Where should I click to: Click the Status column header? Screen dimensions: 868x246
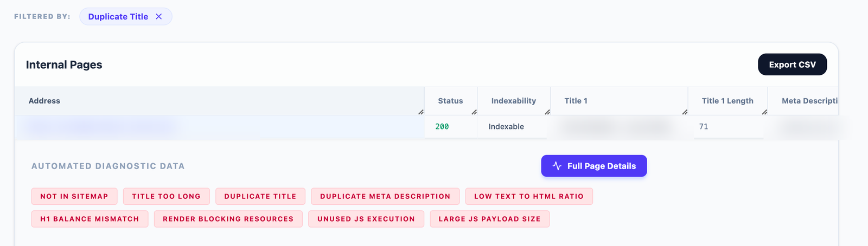450,101
